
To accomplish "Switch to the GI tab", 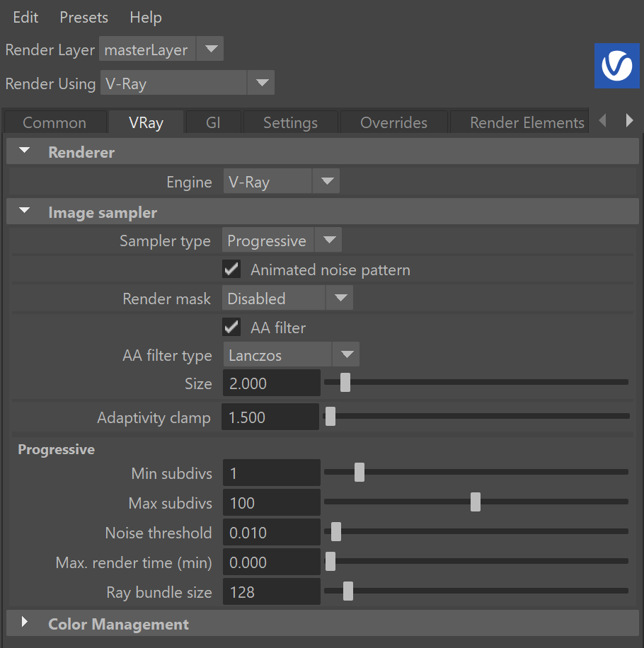I will pos(213,122).
